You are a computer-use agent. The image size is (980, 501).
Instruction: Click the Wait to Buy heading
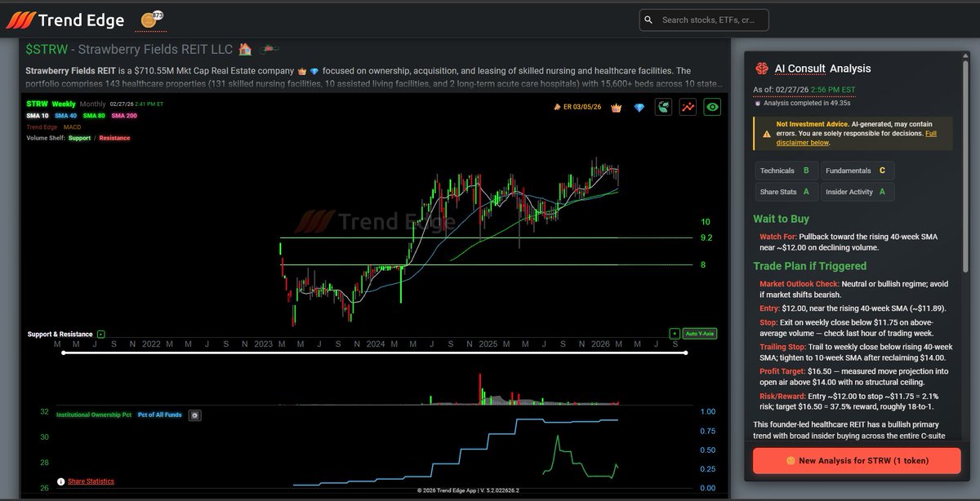coord(781,219)
